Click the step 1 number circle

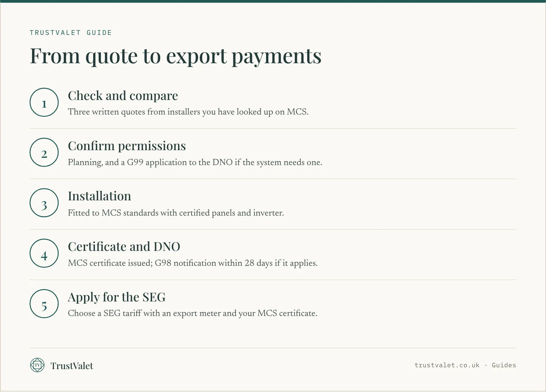pyautogui.click(x=44, y=102)
